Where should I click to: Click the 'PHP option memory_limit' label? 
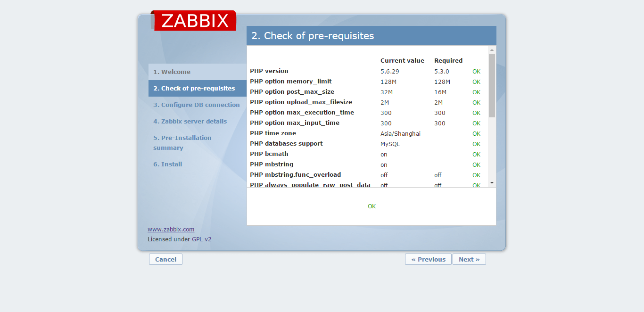pyautogui.click(x=291, y=81)
